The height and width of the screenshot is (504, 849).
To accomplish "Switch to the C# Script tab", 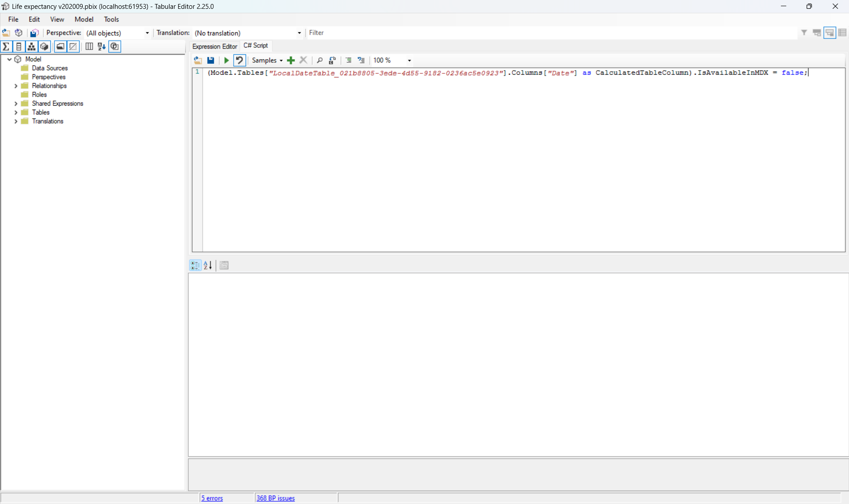I will pyautogui.click(x=256, y=46).
